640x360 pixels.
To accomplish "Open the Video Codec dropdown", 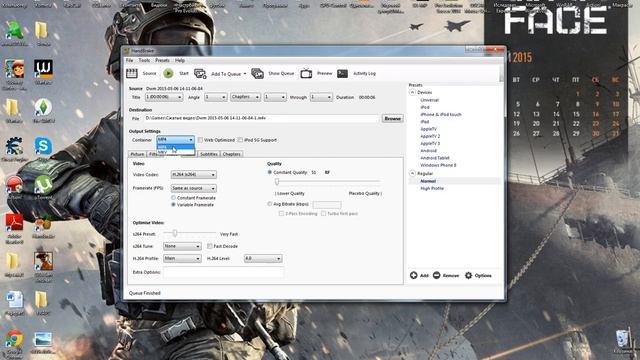I will tap(193, 175).
